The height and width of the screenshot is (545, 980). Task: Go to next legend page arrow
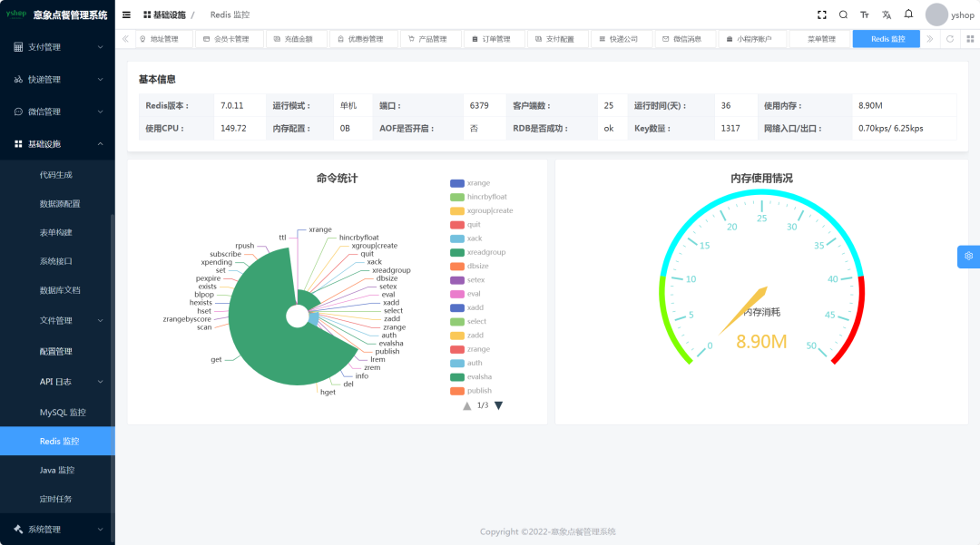(x=498, y=405)
